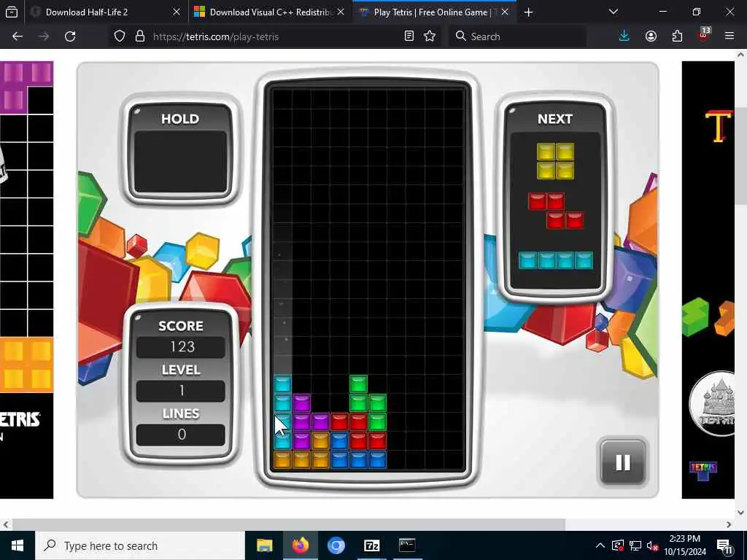Screen dimensions: 747x560
Task: Open tracking protection shield icon
Action: pos(120,36)
